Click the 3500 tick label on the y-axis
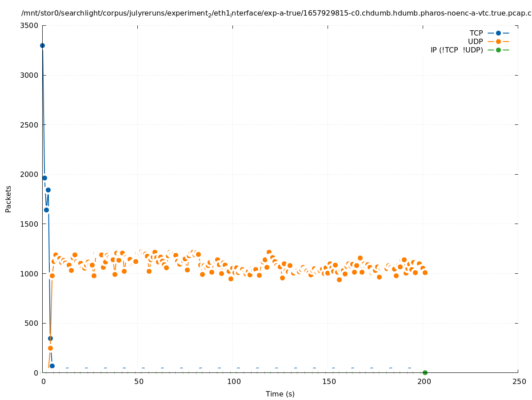This screenshot has width=532, height=400. click(x=29, y=25)
